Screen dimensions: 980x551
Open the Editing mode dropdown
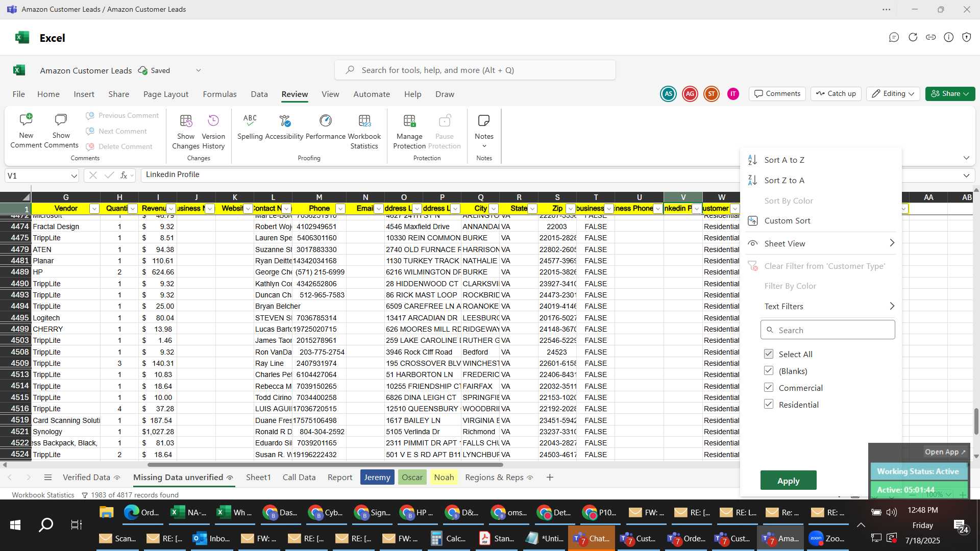coord(893,93)
